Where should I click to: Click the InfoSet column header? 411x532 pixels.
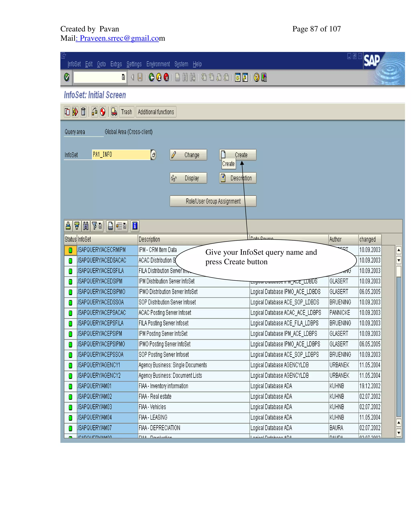pos(107,240)
